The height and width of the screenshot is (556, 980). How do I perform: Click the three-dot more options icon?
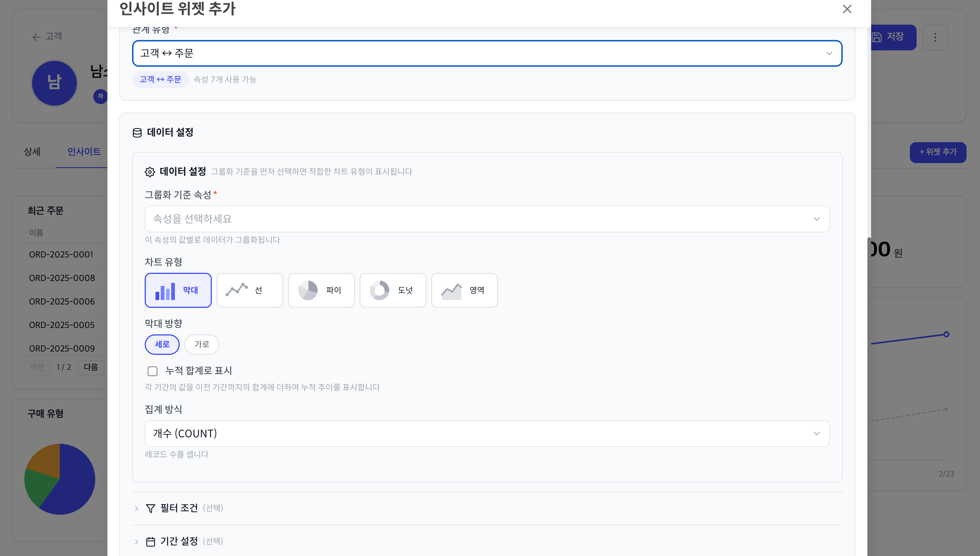pos(935,37)
